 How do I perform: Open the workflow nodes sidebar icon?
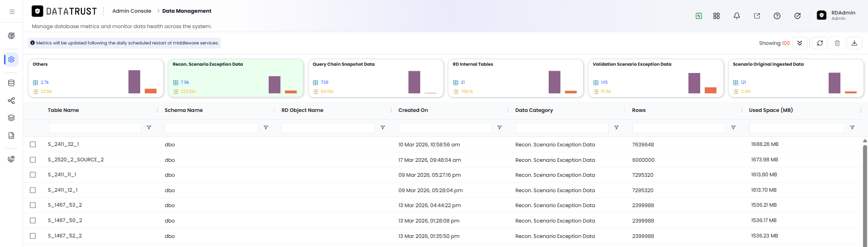[x=11, y=101]
